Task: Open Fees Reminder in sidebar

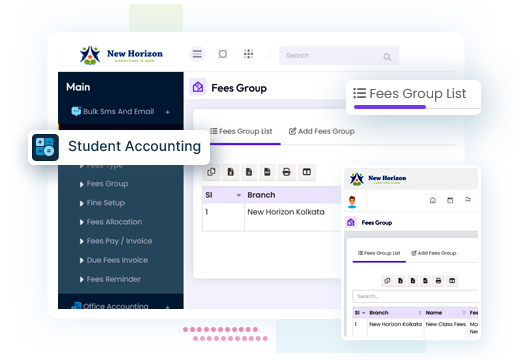Action: (114, 279)
